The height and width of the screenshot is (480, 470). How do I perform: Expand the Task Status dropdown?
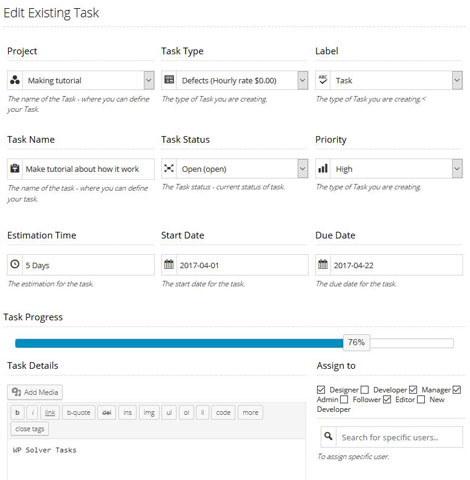(x=235, y=169)
